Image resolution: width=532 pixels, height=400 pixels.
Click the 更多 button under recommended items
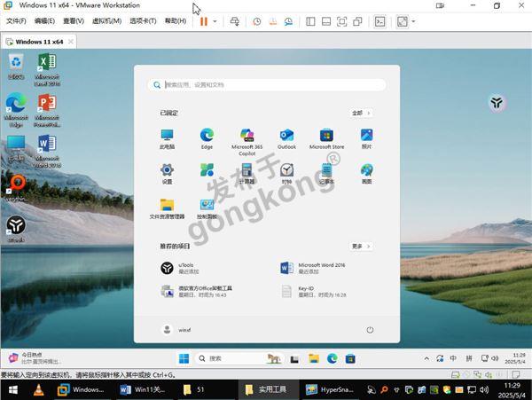(x=361, y=247)
